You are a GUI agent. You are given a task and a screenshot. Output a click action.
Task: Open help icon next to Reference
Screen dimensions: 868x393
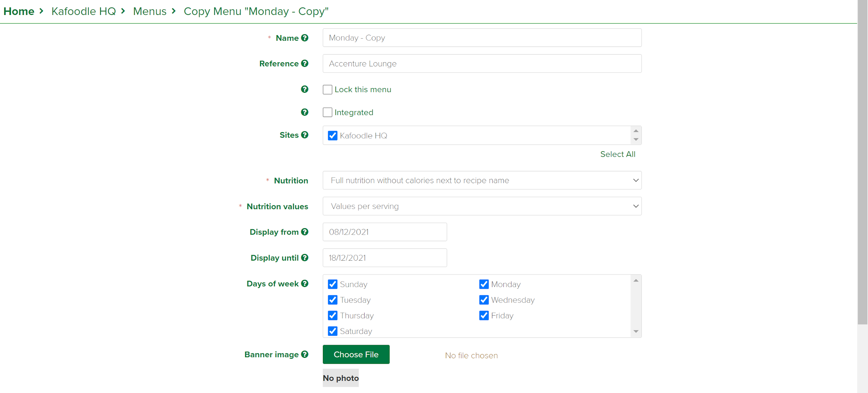pyautogui.click(x=304, y=64)
